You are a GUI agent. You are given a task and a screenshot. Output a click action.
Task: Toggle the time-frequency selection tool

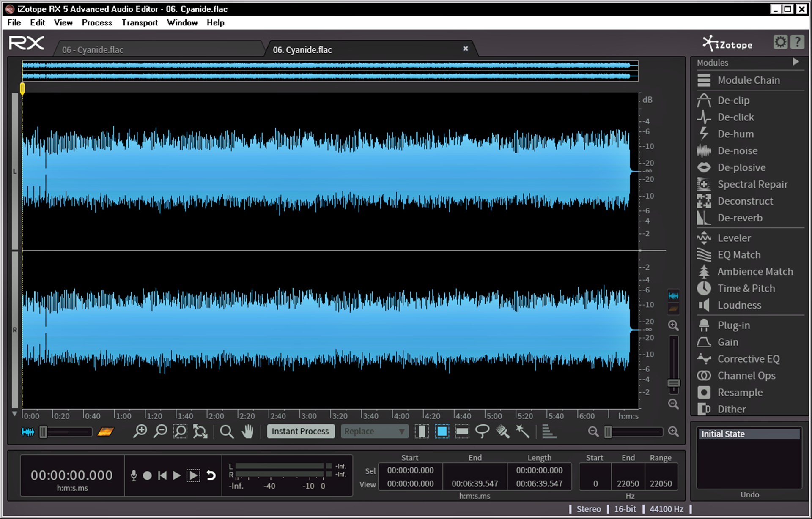pos(442,432)
